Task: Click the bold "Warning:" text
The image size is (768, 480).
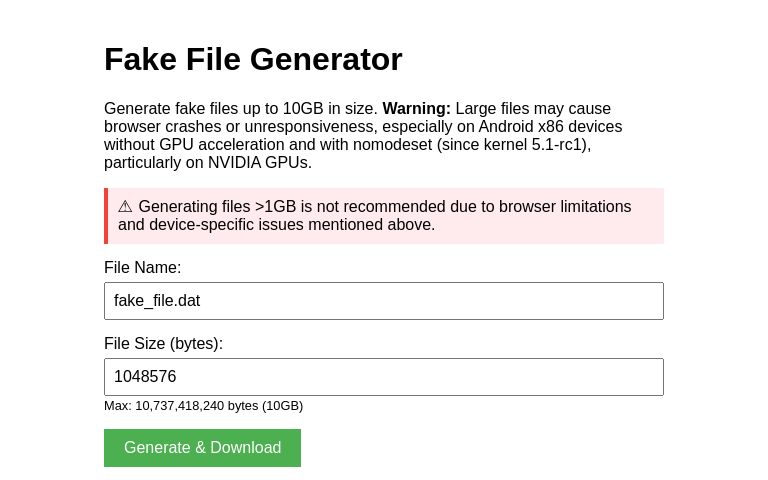Action: pos(416,108)
